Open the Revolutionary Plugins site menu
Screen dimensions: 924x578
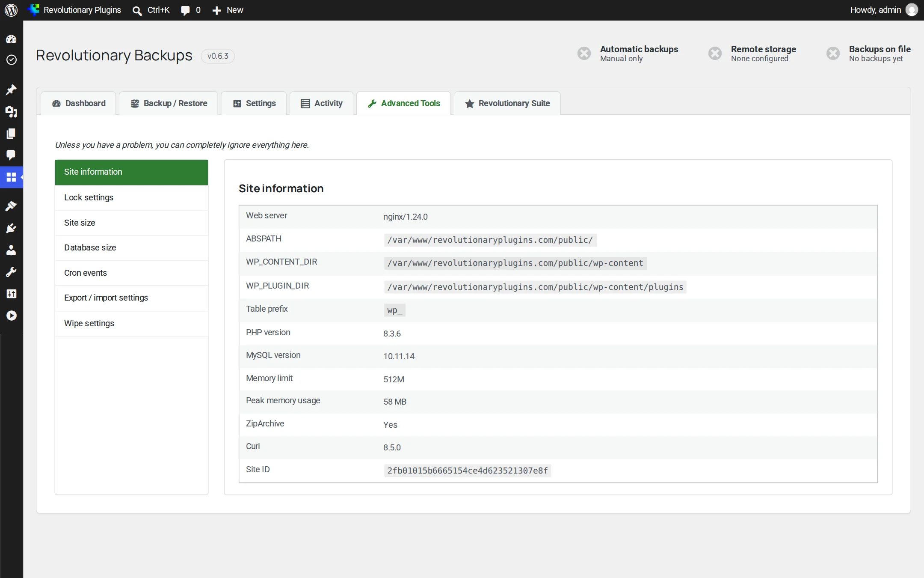74,10
